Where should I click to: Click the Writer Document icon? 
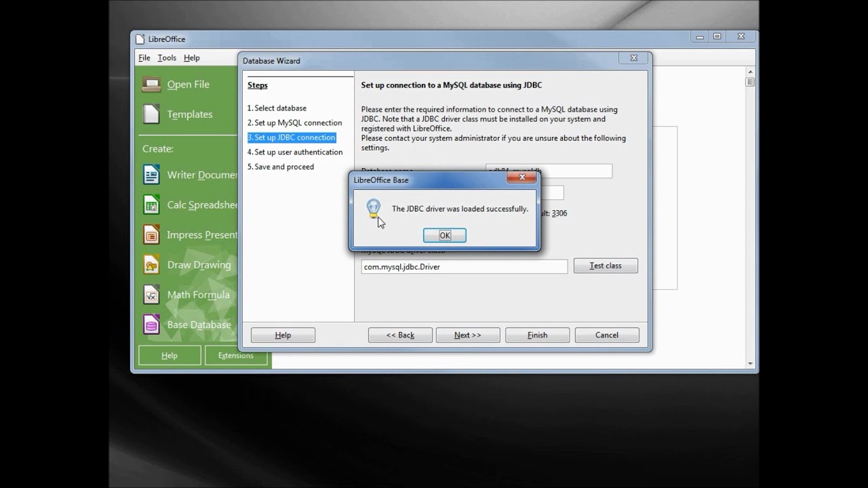point(151,175)
